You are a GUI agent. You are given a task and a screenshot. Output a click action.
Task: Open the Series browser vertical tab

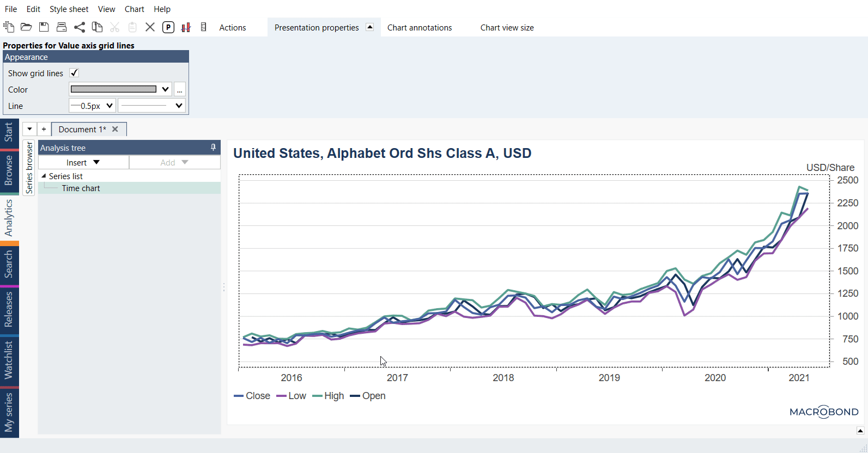(29, 167)
